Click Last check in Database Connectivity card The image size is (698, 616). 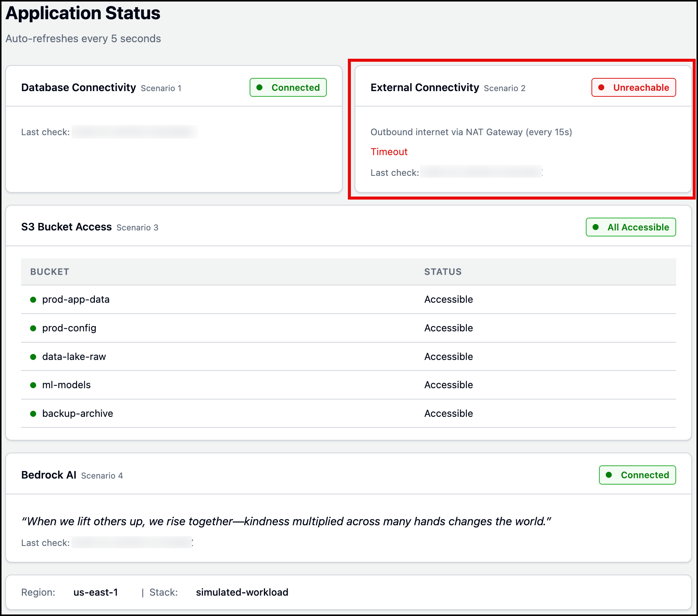(x=45, y=132)
